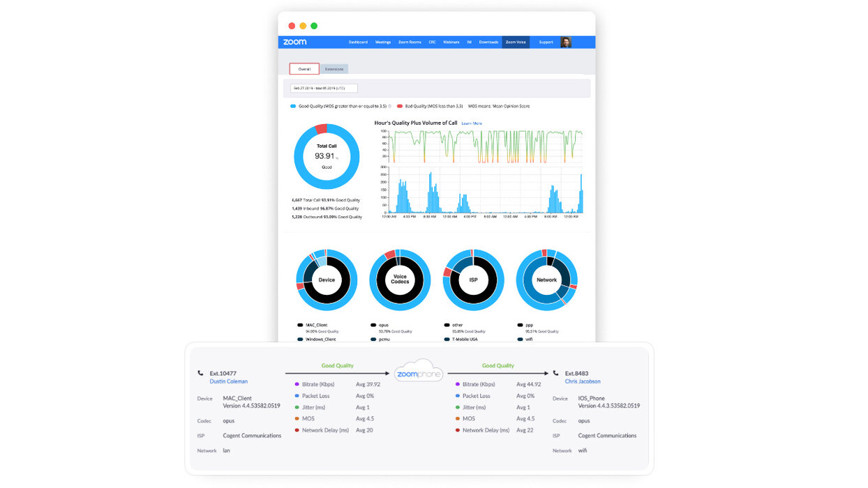Click the Device donut chart

327,280
